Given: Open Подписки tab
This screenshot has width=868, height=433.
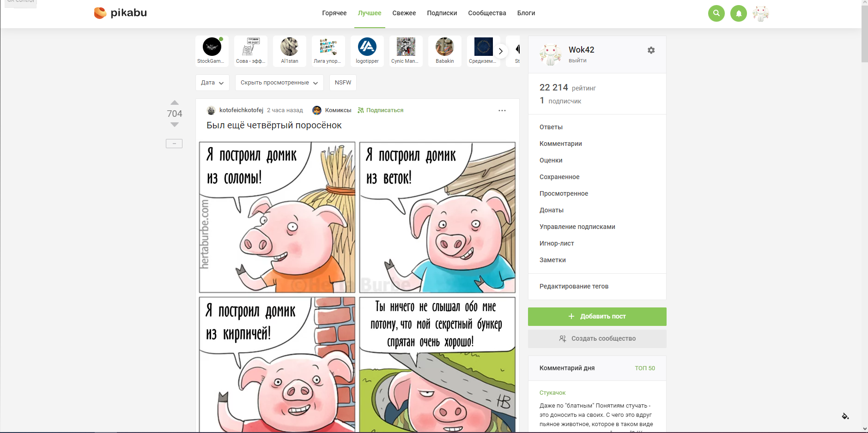Looking at the screenshot, I should click(442, 13).
